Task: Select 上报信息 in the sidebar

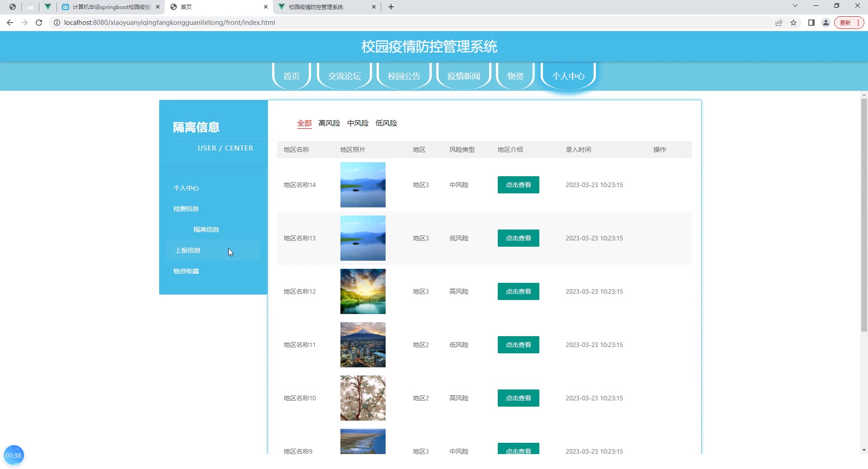Action: 213,250
